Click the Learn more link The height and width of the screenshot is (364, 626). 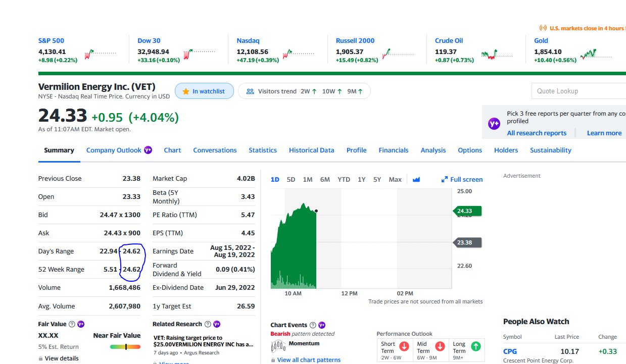click(x=604, y=133)
